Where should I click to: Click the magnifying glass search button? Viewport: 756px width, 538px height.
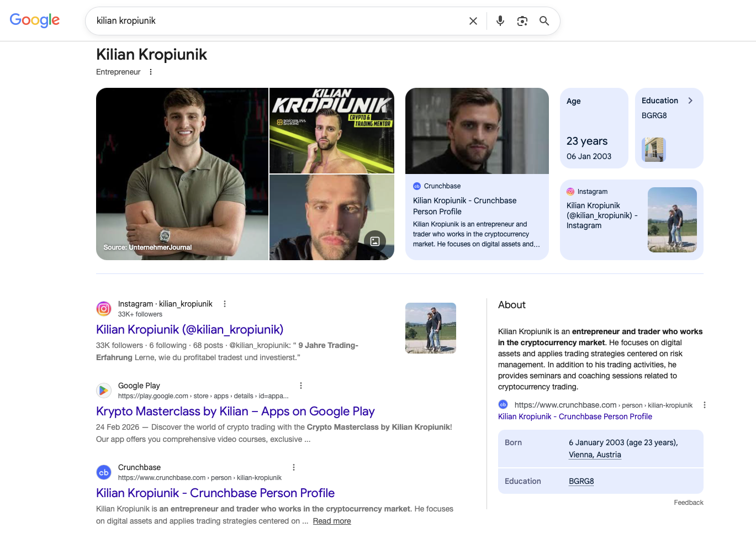point(544,21)
